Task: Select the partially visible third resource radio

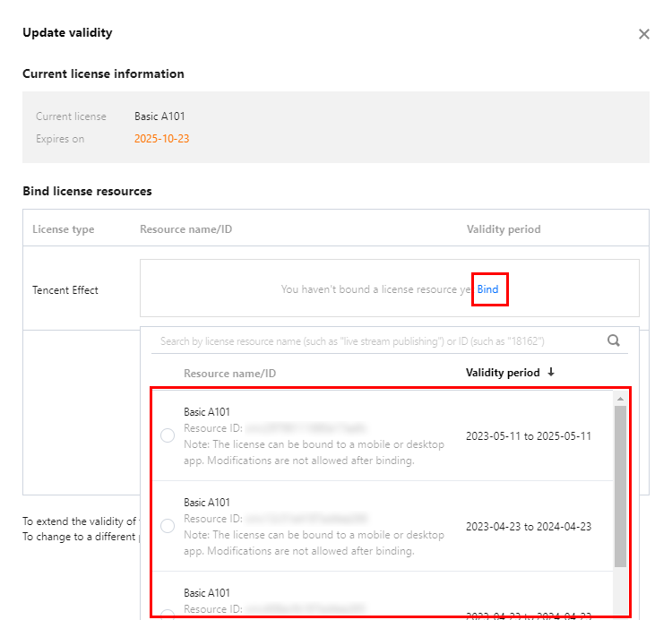Action: click(168, 614)
